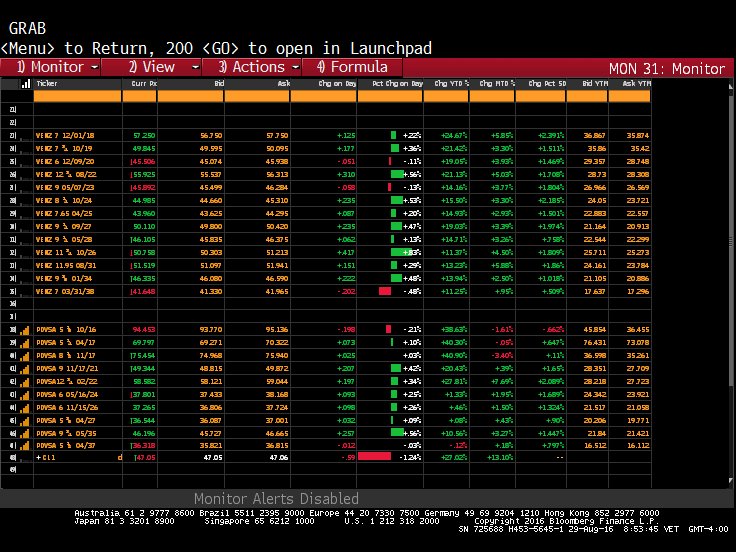Open chart icon for PDVSA 6 05/16/24 row
This screenshot has height=552, width=736.
coord(25,395)
